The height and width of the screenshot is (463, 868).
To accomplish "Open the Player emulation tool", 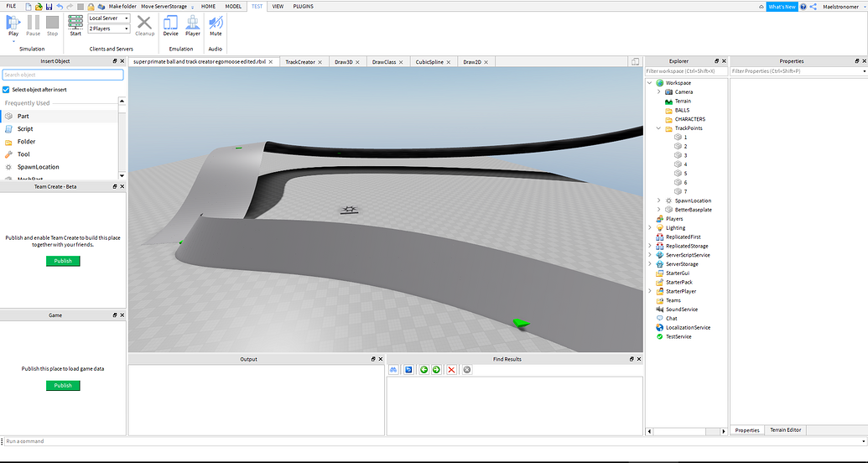I will [193, 25].
